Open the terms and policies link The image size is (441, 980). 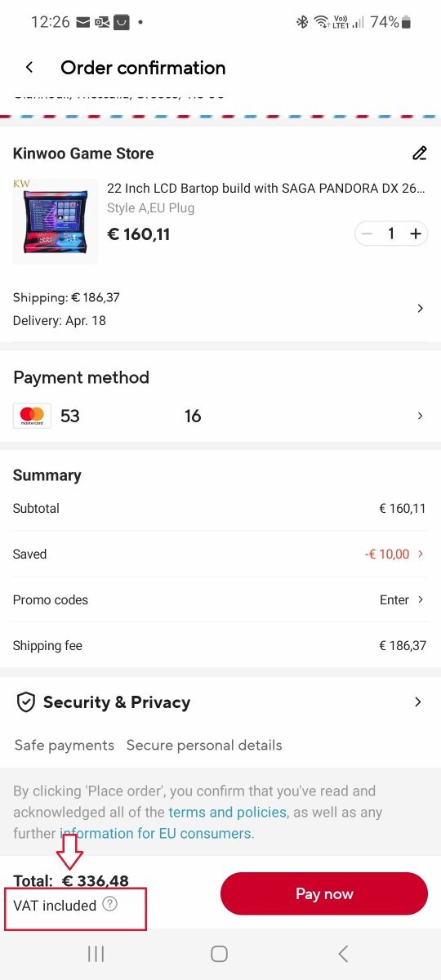tap(227, 813)
